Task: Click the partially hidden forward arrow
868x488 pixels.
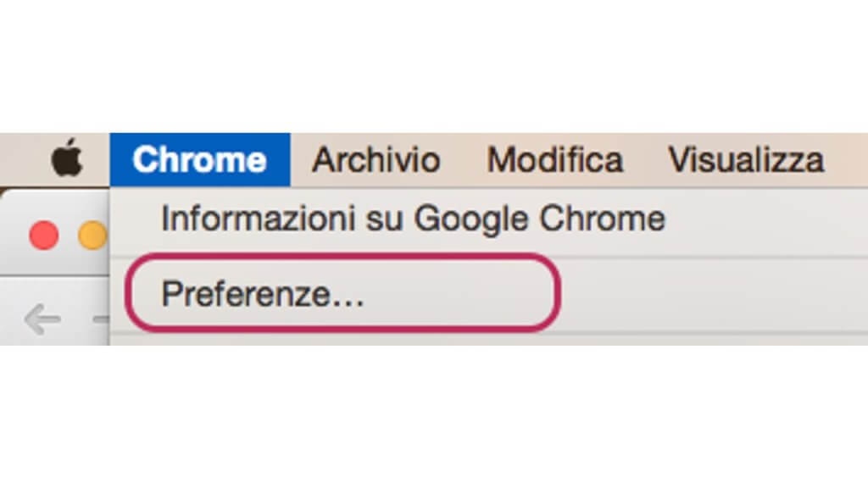Action: (102, 319)
